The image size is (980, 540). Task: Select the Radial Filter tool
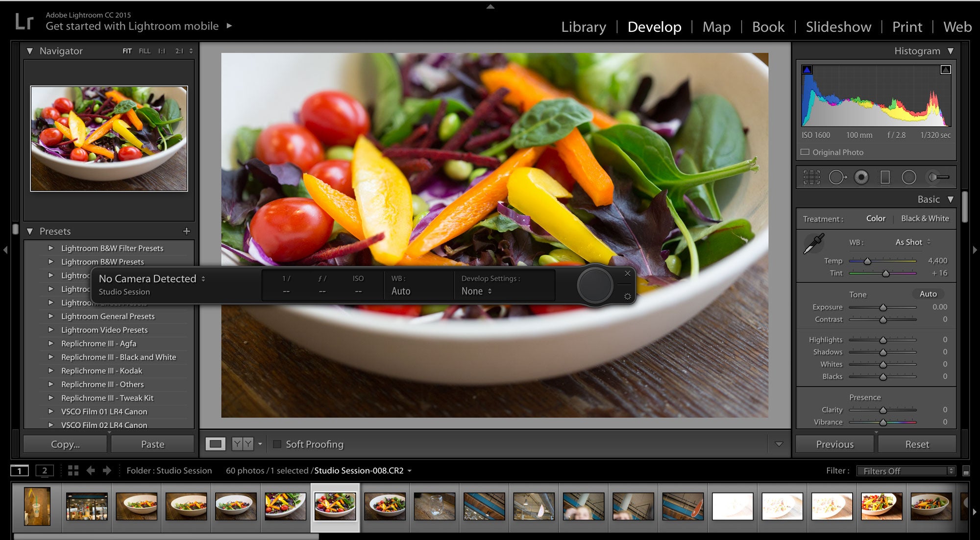[909, 177]
